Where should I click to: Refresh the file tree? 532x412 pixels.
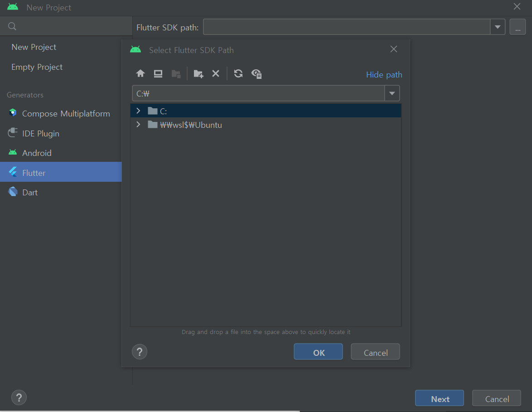pyautogui.click(x=238, y=73)
